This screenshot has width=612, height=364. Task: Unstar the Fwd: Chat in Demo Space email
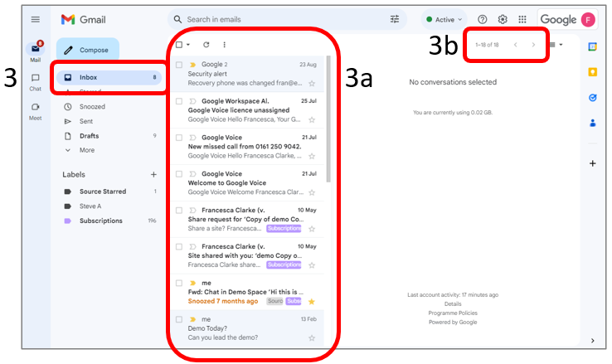coord(312,302)
